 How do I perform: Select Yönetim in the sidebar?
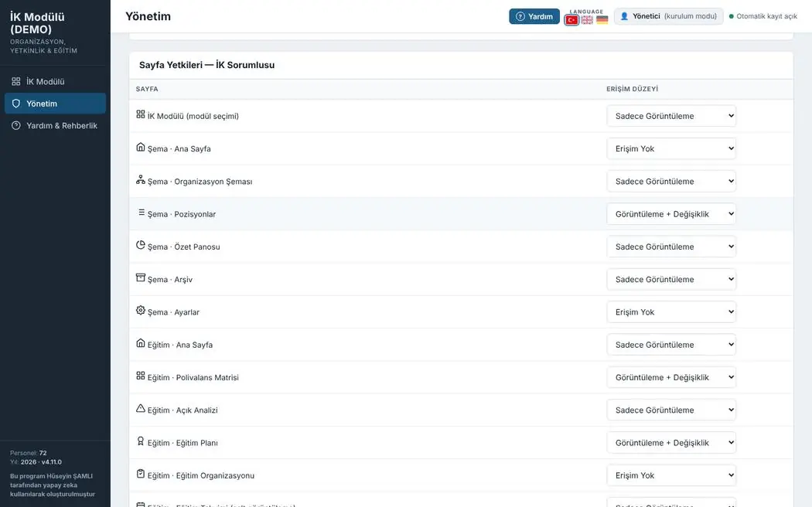55,104
